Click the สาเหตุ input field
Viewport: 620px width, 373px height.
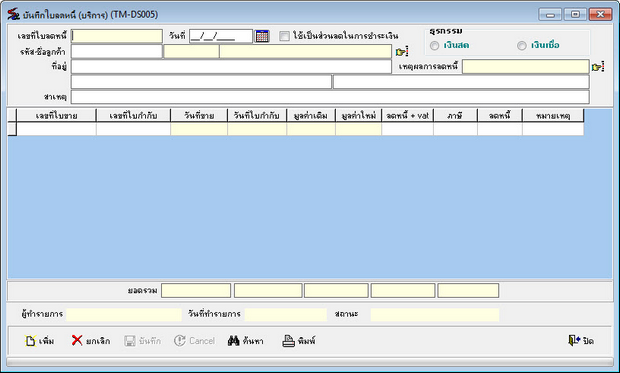coord(330,97)
